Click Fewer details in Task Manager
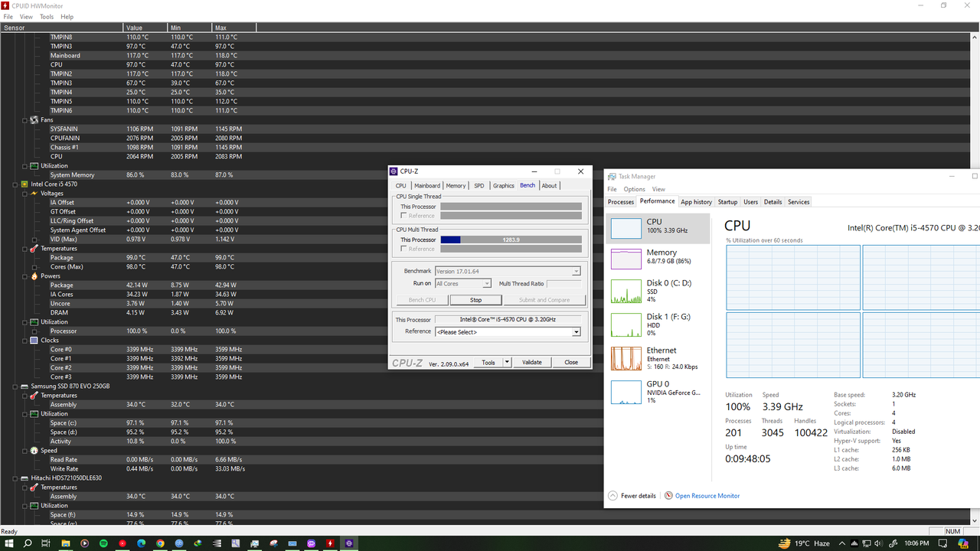The width and height of the screenshot is (980, 551). [632, 496]
